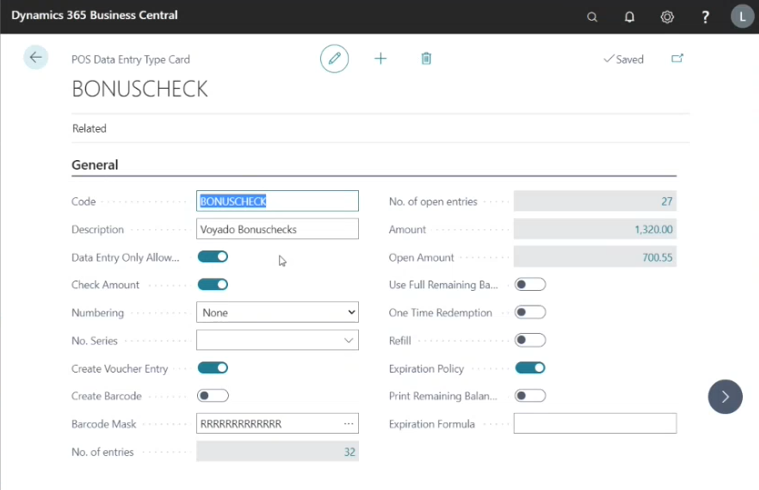Open the settings gear
759x490 pixels.
pyautogui.click(x=667, y=17)
